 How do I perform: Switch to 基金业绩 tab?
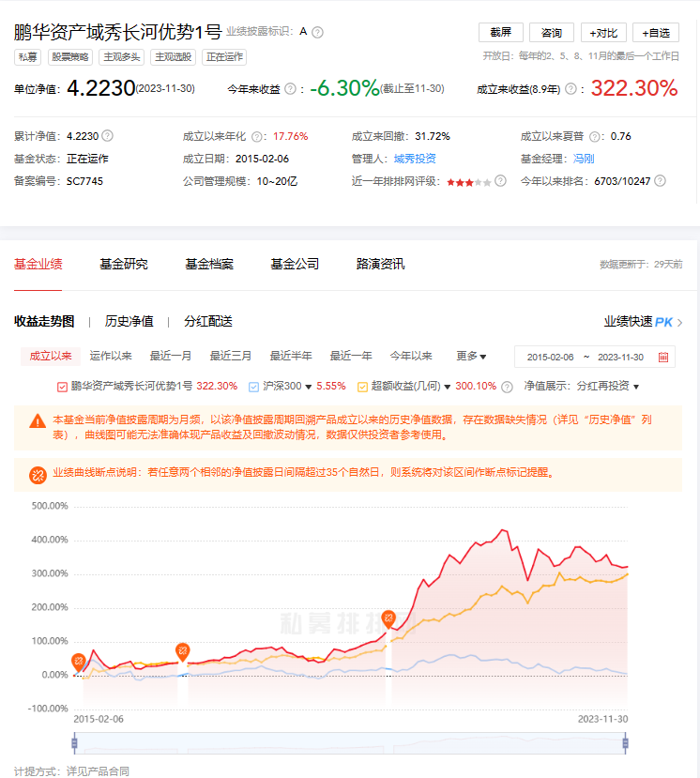click(x=38, y=264)
